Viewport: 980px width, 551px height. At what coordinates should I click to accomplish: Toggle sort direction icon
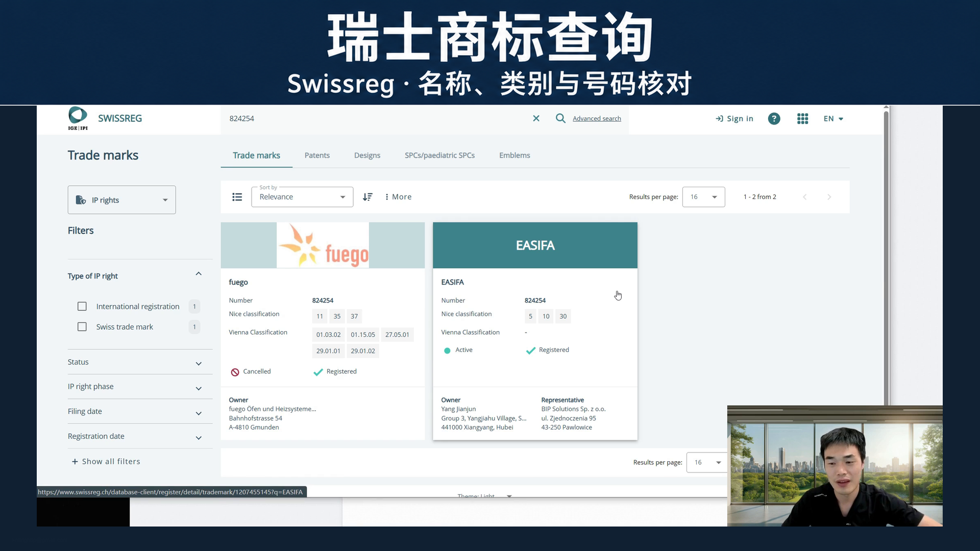367,197
